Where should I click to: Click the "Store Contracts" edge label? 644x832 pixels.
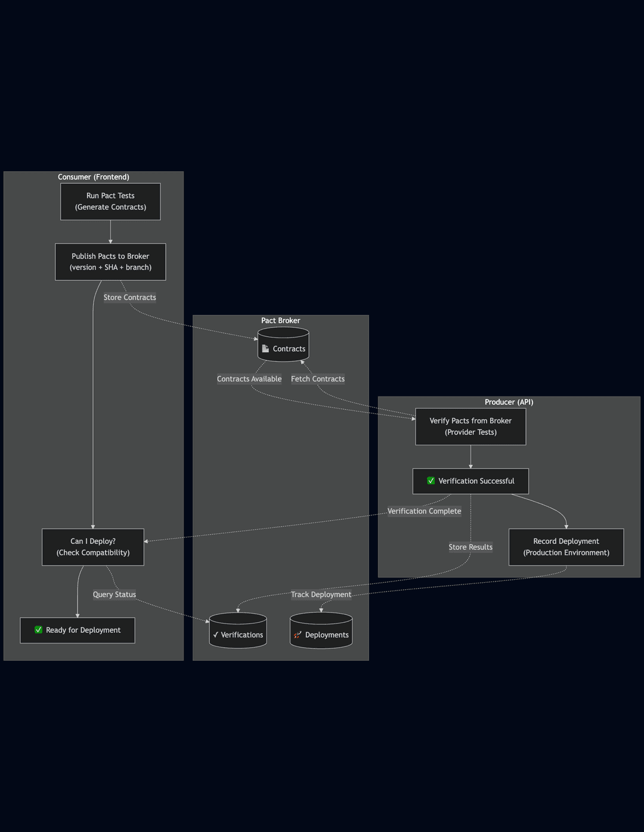click(130, 298)
